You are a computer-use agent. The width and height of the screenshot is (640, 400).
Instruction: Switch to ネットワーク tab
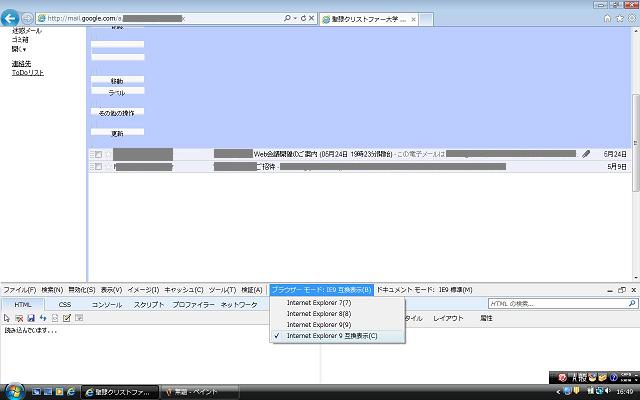[x=239, y=304]
